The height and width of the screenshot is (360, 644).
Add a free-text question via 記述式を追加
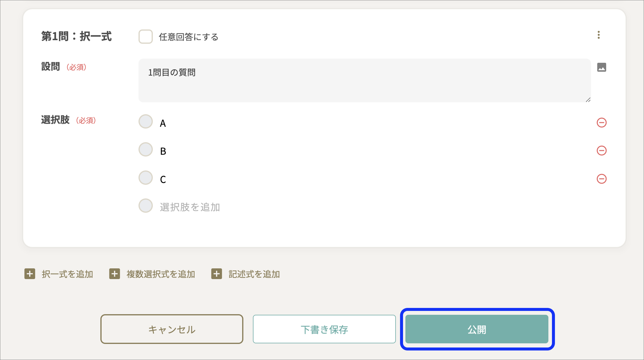[254, 274]
